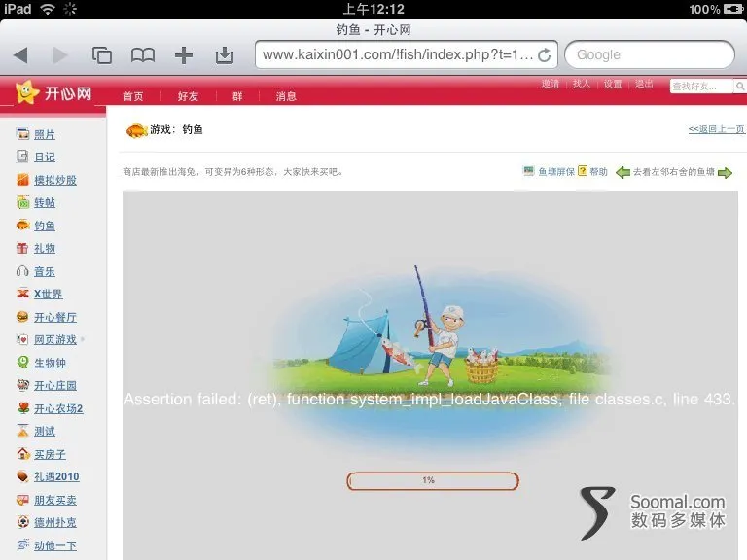
Task: Tap the plus add bookmark icon
Action: click(184, 55)
